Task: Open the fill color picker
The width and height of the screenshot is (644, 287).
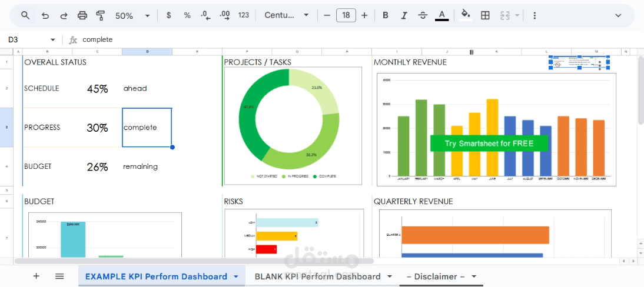Action: click(466, 15)
